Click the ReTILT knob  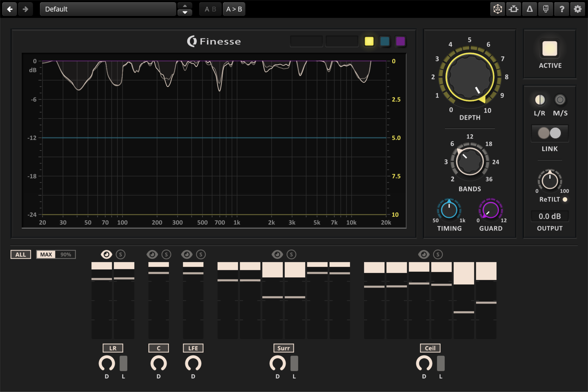(x=550, y=181)
